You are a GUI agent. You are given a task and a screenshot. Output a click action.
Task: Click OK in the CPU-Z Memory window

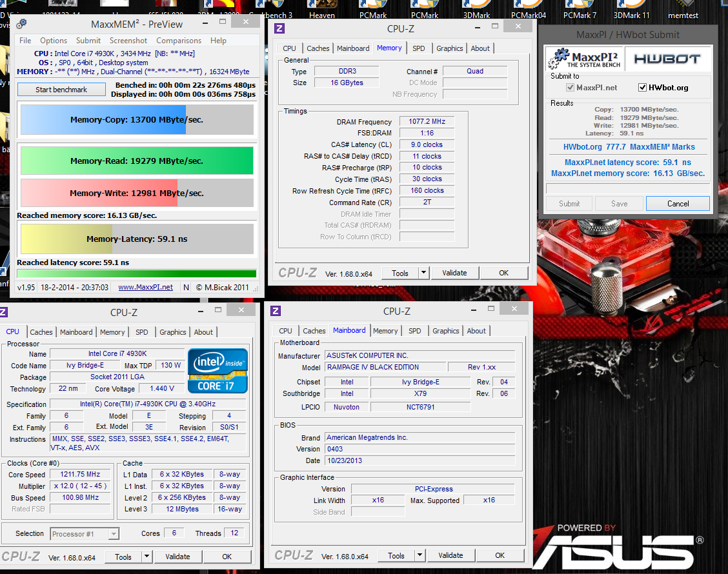point(504,273)
